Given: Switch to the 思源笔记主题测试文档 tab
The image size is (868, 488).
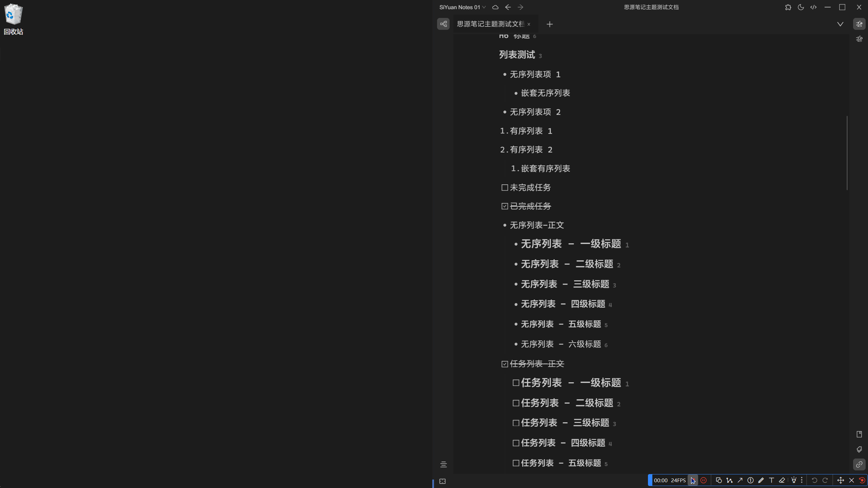Looking at the screenshot, I should [490, 24].
